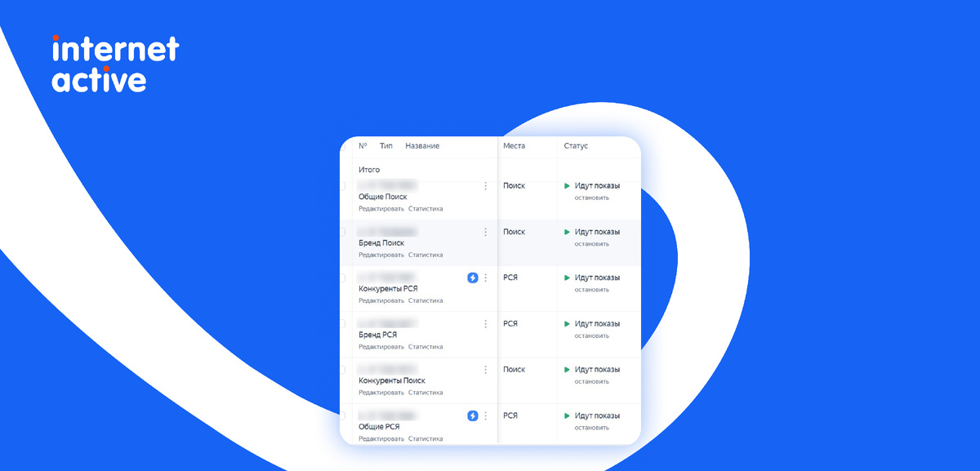Click Поиск placement in Конкуренты Поиск row

pyautogui.click(x=514, y=370)
